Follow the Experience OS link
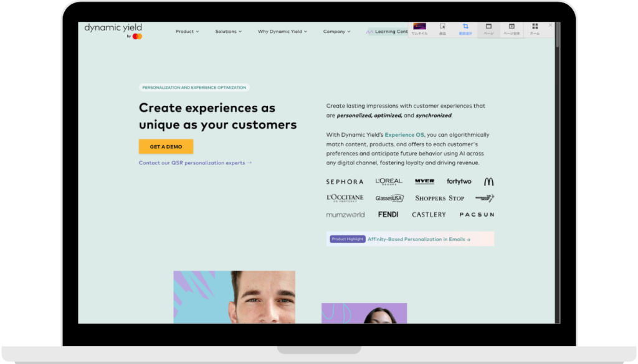Screen dimensions: 638x364 click(404, 135)
